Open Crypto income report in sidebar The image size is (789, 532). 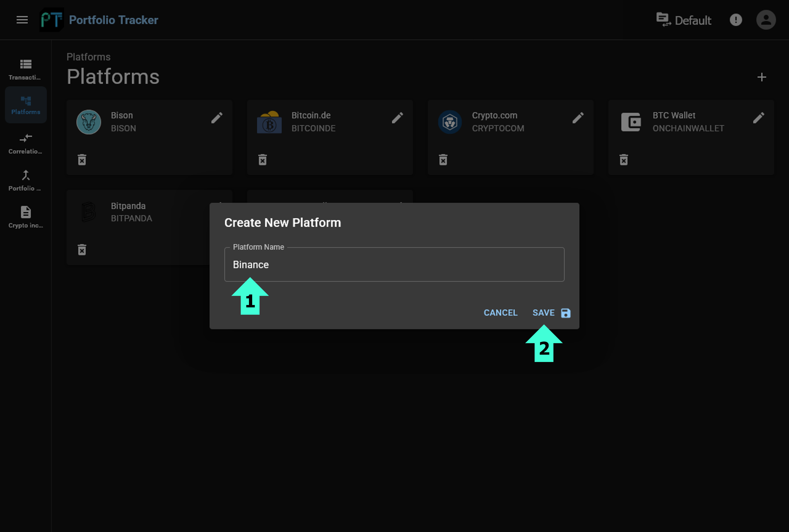pyautogui.click(x=26, y=217)
